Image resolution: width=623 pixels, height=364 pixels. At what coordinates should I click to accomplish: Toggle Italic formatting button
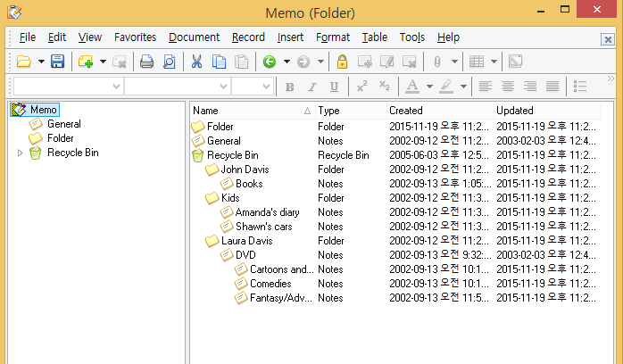[x=312, y=87]
